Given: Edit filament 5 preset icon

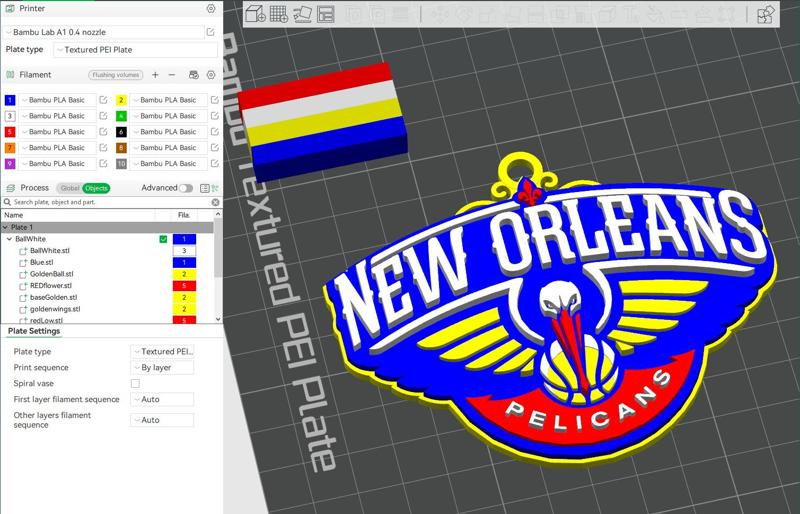Looking at the screenshot, I should (104, 132).
